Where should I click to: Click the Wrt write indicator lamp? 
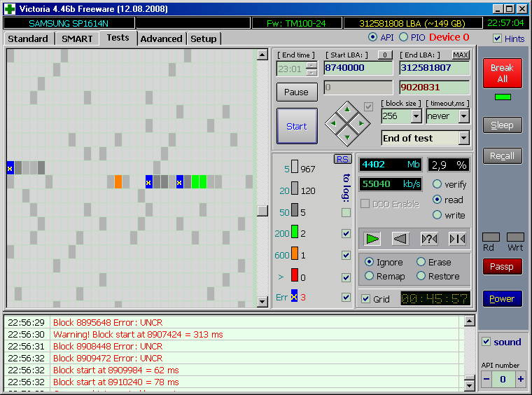point(515,237)
